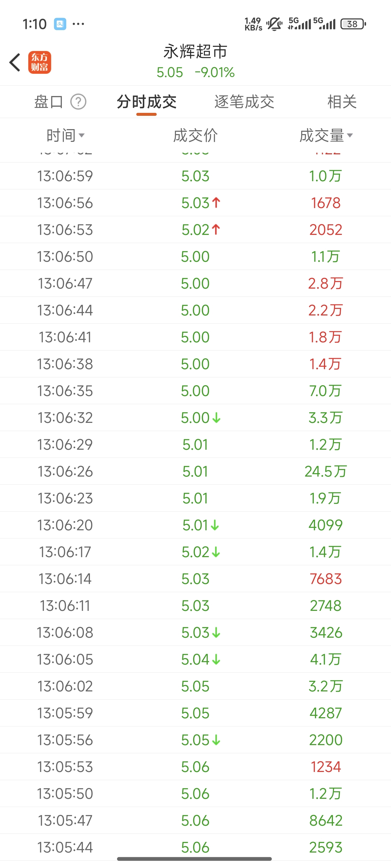Tap the 永辉超市 stock title
This screenshot has height=868, width=391.
tap(195, 52)
